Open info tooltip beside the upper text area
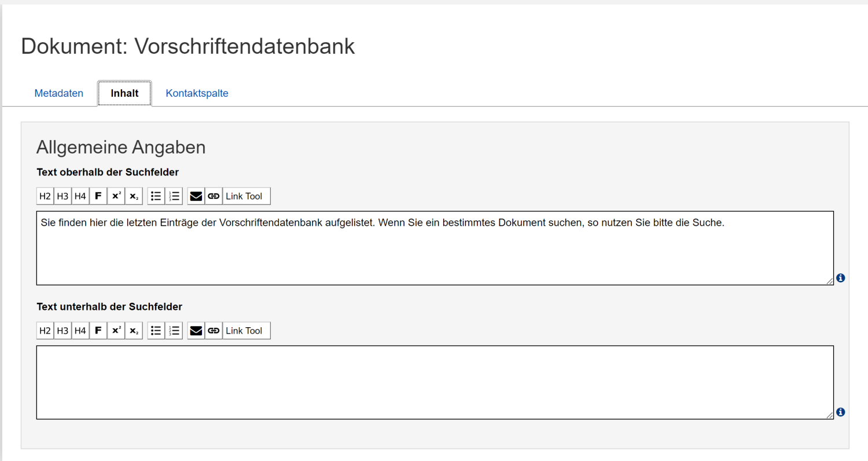The height and width of the screenshot is (461, 868). pyautogui.click(x=840, y=278)
